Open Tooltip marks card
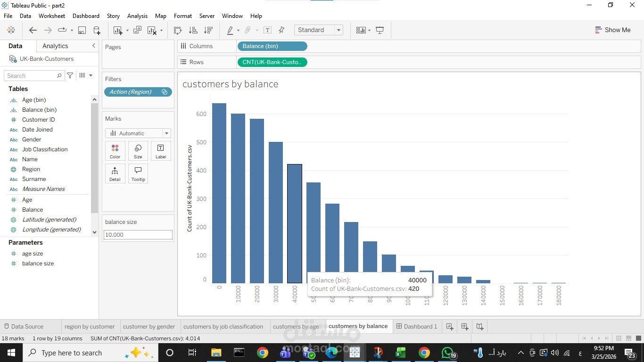 tap(138, 173)
